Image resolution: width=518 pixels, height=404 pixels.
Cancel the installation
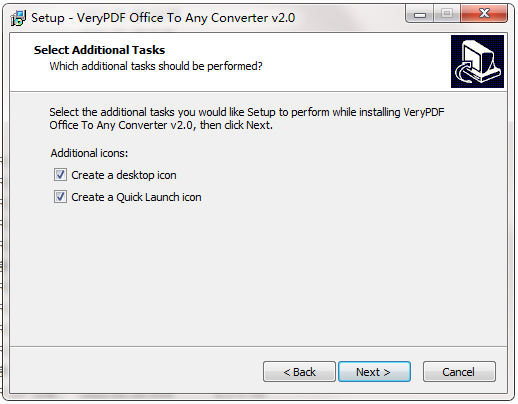pos(459,371)
